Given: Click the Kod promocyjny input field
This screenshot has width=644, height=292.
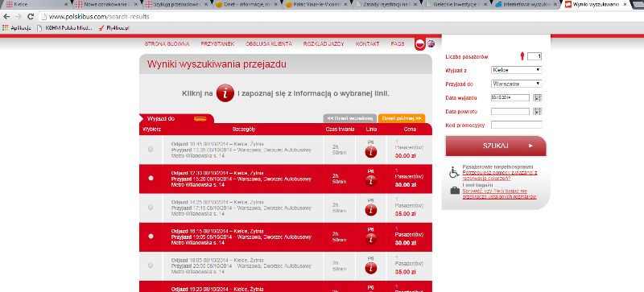Looking at the screenshot, I should coord(516,125).
